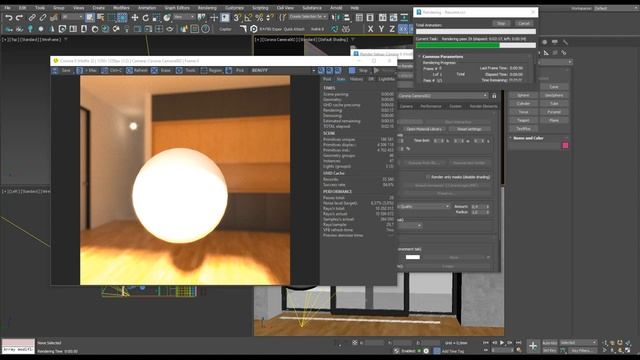Image resolution: width=640 pixels, height=360 pixels.
Task: Switch to the Stats tab
Action: tap(340, 79)
